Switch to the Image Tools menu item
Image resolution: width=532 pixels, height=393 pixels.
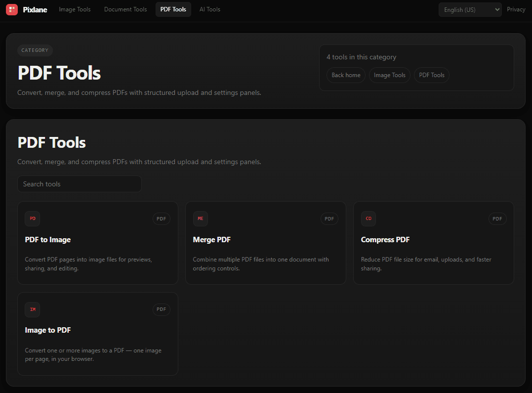point(75,9)
